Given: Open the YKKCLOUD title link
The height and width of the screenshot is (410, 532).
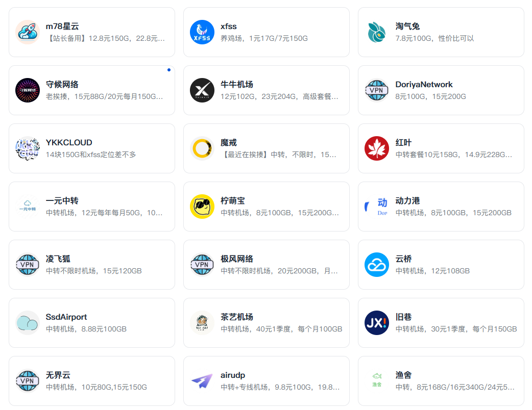Looking at the screenshot, I should (69, 143).
